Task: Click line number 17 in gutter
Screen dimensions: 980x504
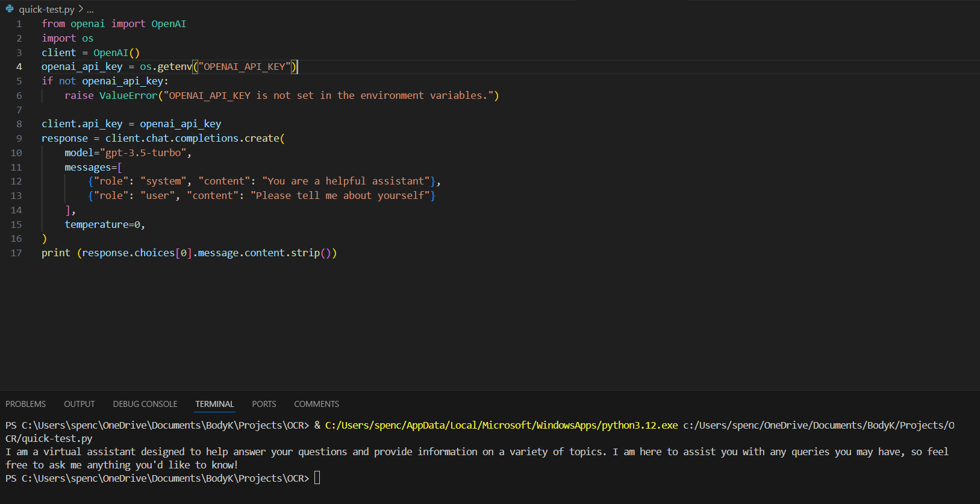Action: click(16, 253)
